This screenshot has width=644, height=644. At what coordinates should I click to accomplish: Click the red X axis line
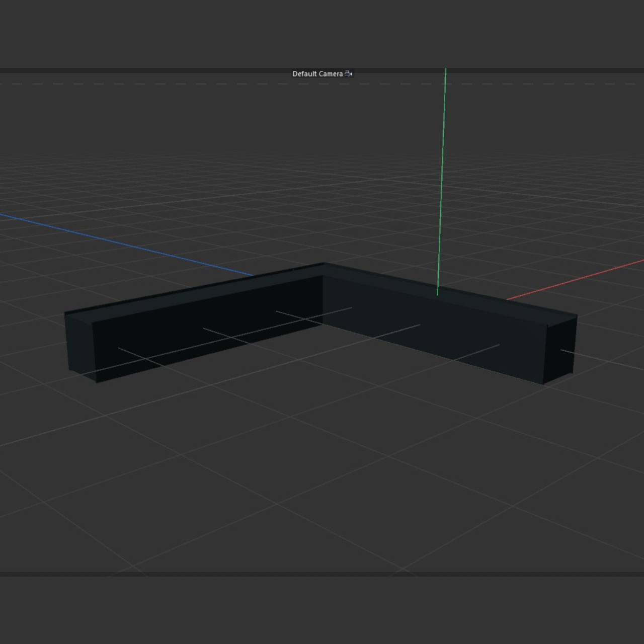[576, 279]
